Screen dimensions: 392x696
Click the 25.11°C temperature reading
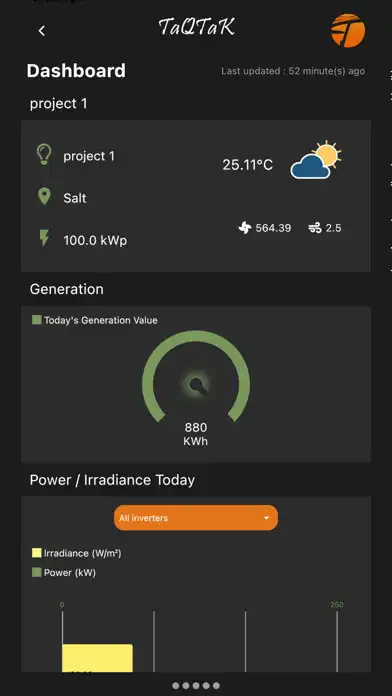248,165
